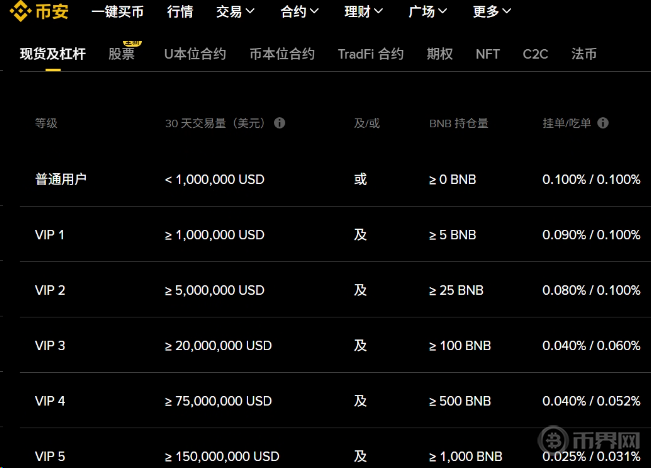Click the BNB 持仓量 column header
The image size is (651, 468).
(x=459, y=123)
